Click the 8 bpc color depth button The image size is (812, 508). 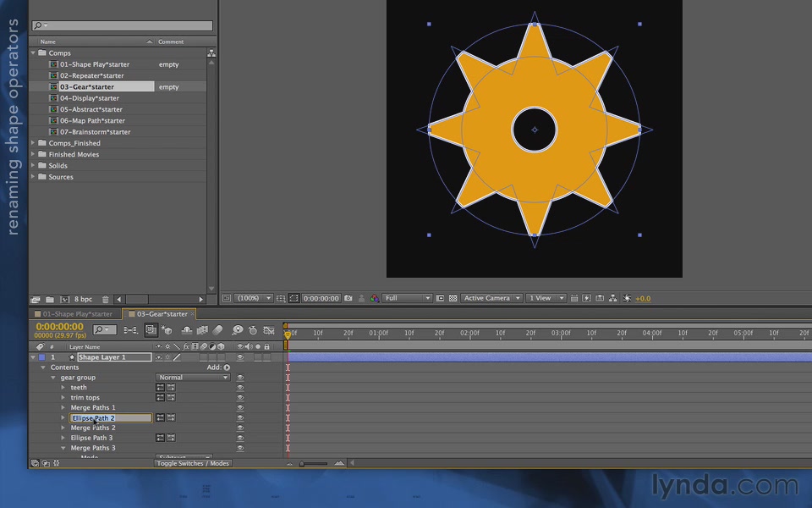[x=83, y=299]
